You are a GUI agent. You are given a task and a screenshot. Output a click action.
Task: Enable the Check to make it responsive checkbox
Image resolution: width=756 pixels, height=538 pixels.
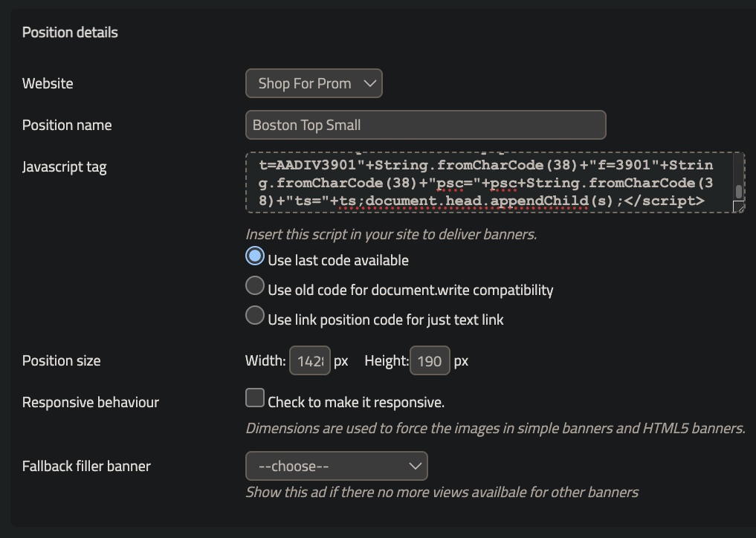[x=255, y=398]
